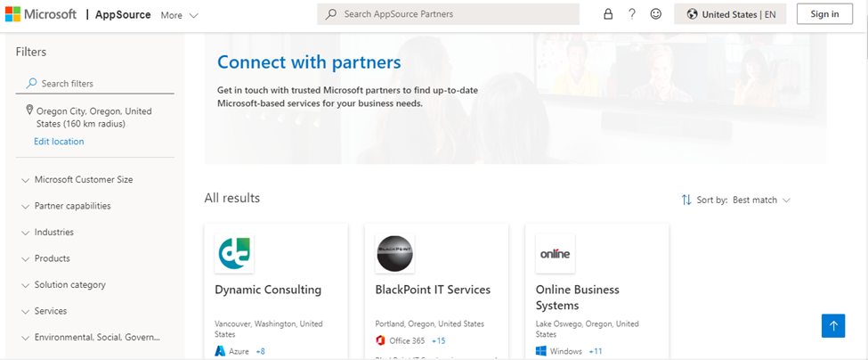868x360 pixels.
Task: Click the sort arrows icon
Action: [686, 200]
